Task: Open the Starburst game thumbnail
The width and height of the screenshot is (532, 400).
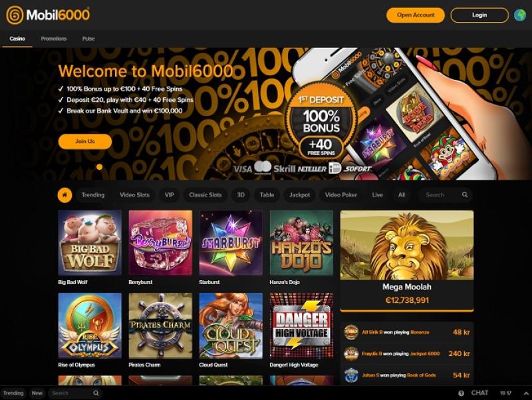Action: (x=231, y=243)
